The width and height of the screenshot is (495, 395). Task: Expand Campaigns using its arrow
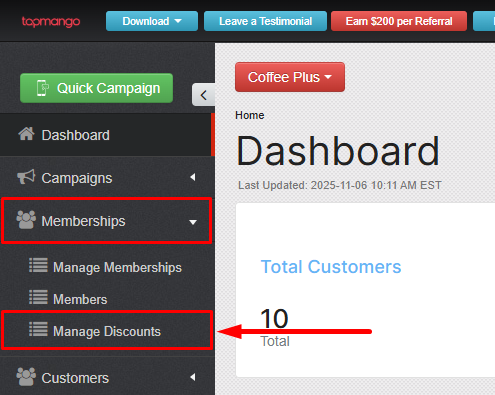[x=193, y=177]
